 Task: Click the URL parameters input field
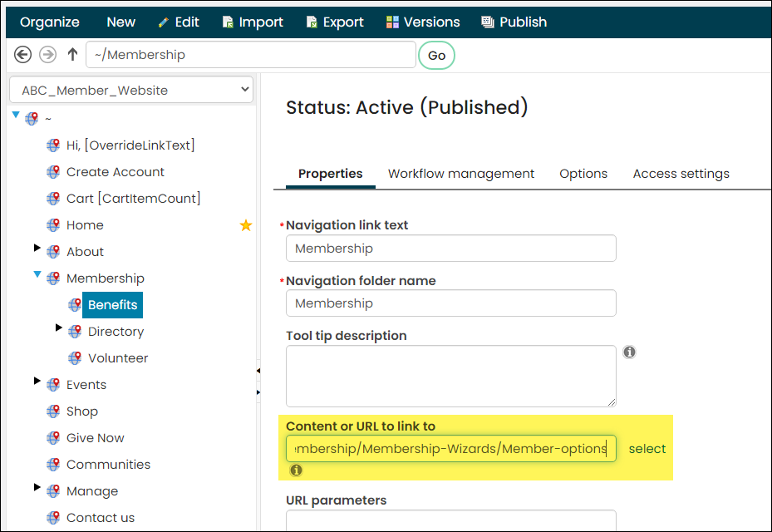pos(451,520)
